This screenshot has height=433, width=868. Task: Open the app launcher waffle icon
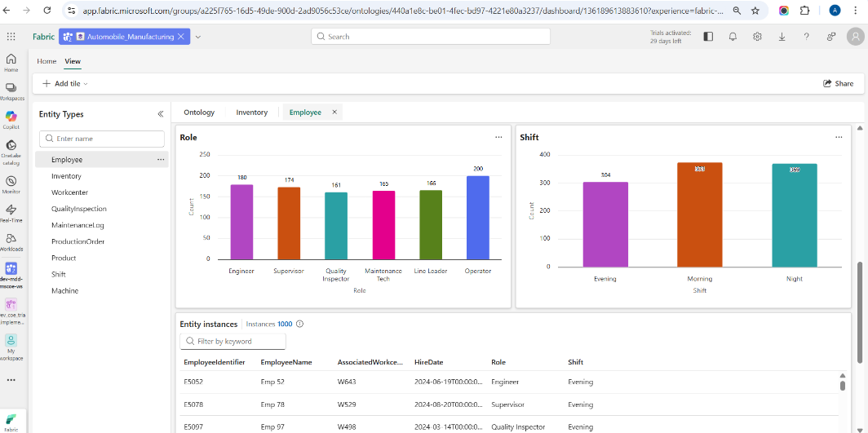coord(11,37)
